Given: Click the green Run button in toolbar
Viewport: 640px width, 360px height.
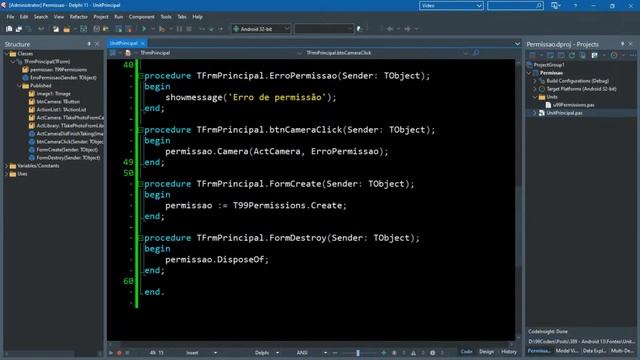Looking at the screenshot, I should 144,29.
